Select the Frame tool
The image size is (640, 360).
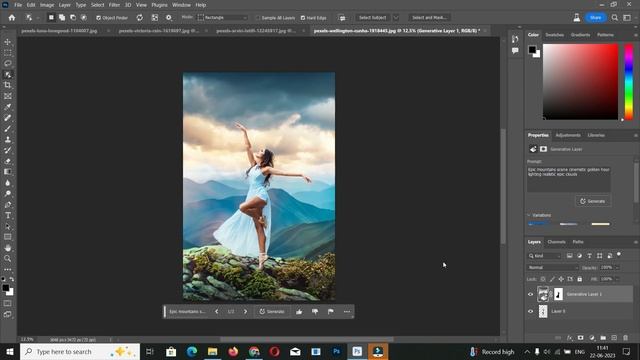[8, 96]
